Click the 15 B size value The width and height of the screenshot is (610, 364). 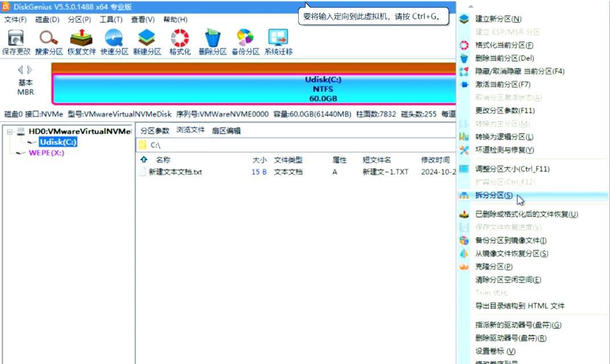click(x=259, y=172)
